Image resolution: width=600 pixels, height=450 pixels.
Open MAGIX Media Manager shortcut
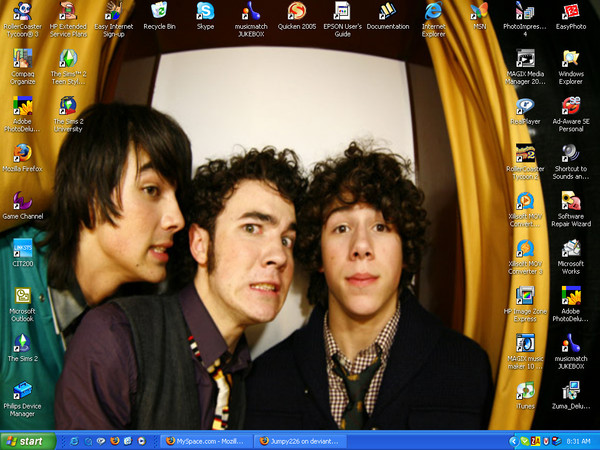pyautogui.click(x=525, y=58)
